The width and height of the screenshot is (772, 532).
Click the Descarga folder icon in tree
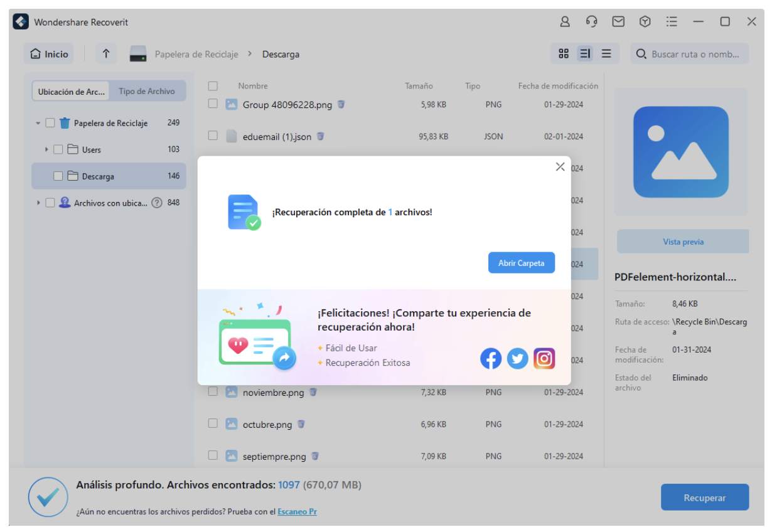click(73, 176)
